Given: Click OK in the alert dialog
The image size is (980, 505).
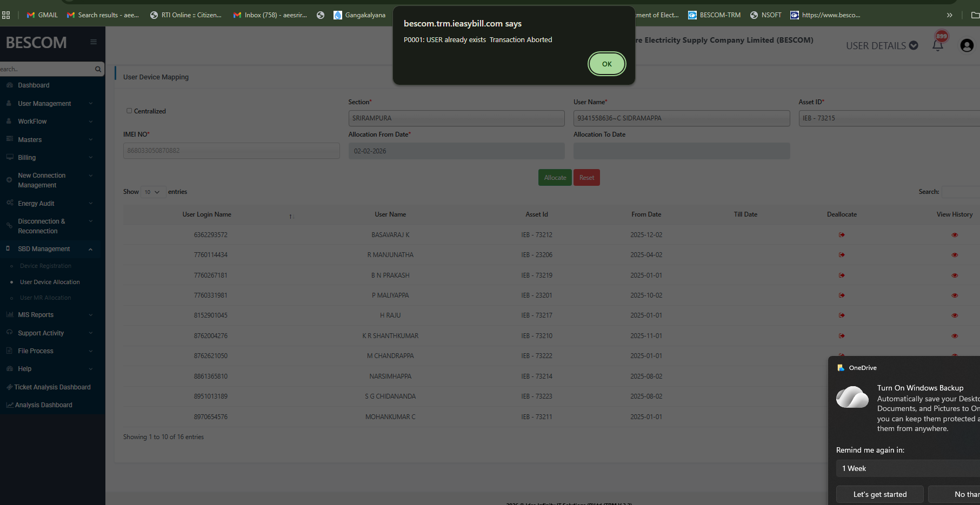Looking at the screenshot, I should click(x=607, y=64).
